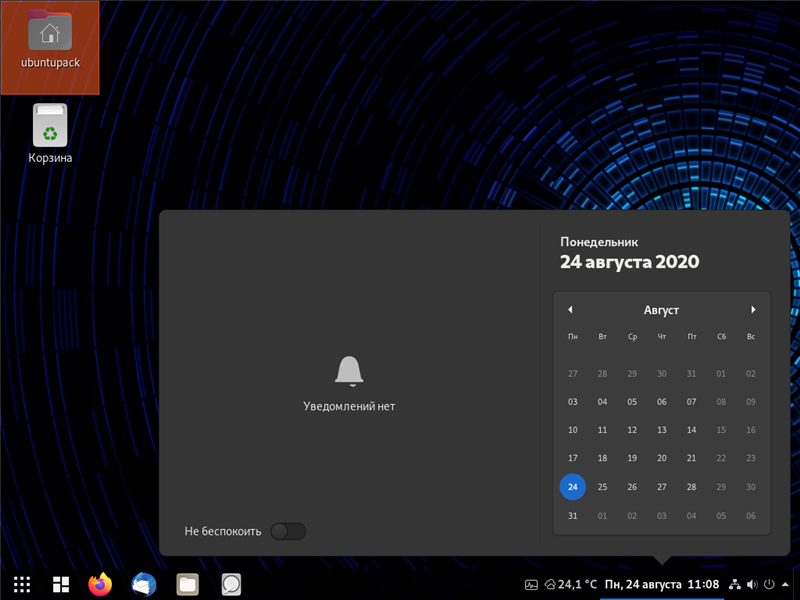This screenshot has height=600, width=800.
Task: Select August 19 in the calendar
Action: tap(632, 458)
